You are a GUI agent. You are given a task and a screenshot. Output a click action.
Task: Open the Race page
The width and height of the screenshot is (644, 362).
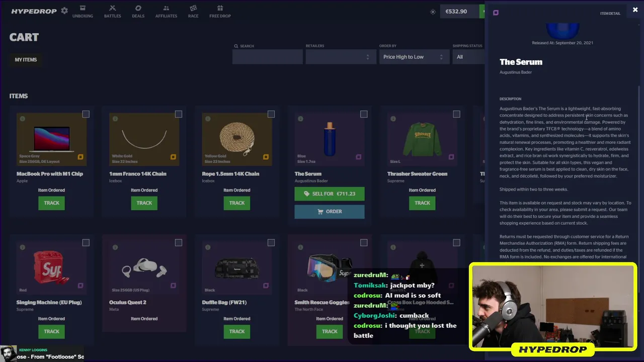click(193, 12)
